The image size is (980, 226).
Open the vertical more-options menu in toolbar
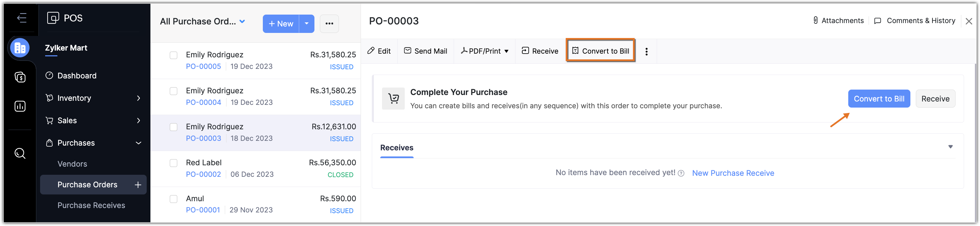coord(646,51)
